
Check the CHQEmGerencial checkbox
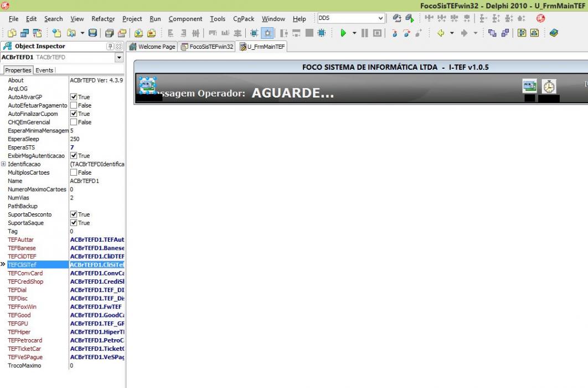coord(74,122)
